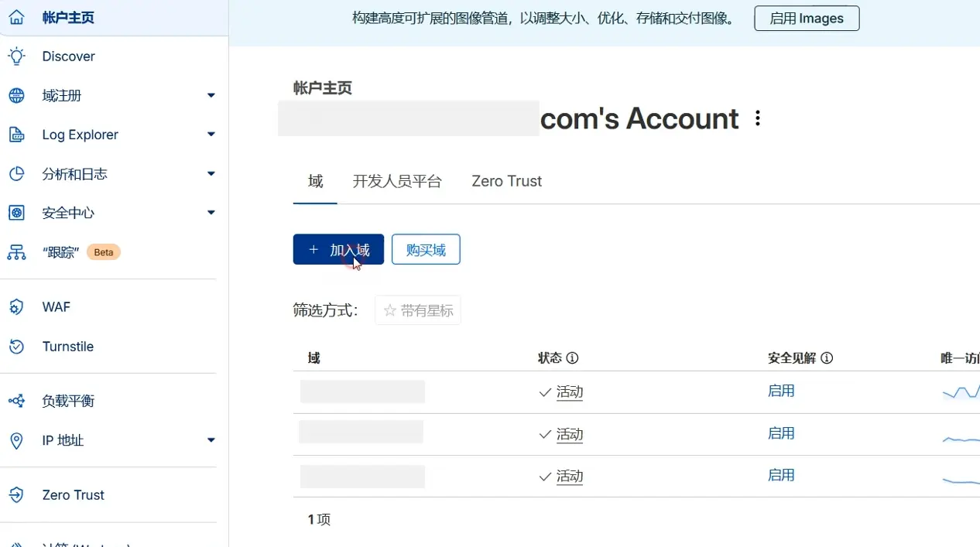
Task: Click 启用 link in the first domain row
Action: pyautogui.click(x=781, y=391)
